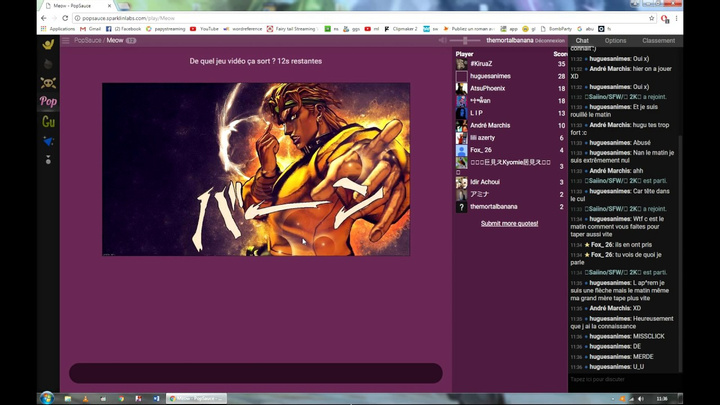Open File Explorer from the taskbar
The width and height of the screenshot is (720, 405).
tap(68, 399)
